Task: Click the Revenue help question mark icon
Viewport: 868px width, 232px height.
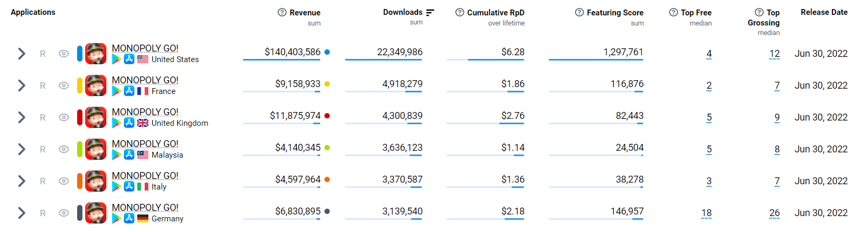Action: pyautogui.click(x=282, y=12)
